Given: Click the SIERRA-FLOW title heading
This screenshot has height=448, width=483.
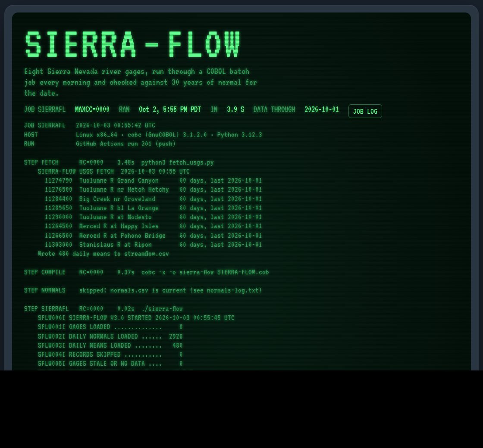Looking at the screenshot, I should [x=132, y=44].
